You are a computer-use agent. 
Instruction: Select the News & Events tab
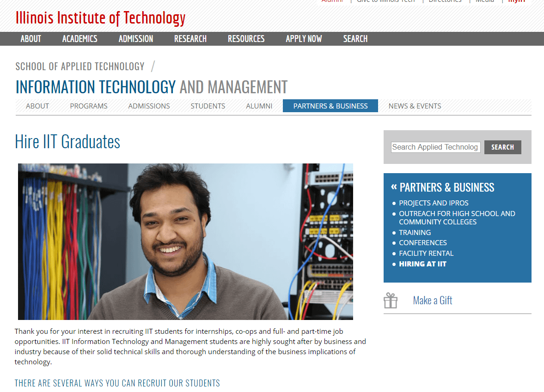pos(415,106)
